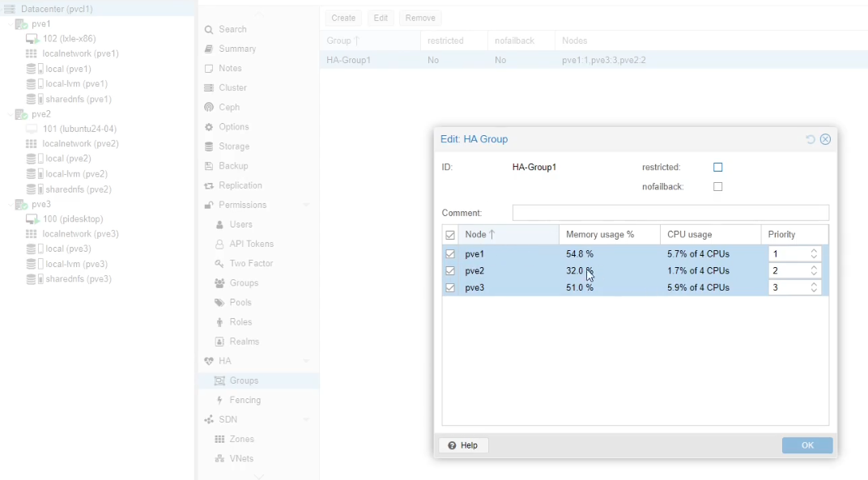Screen dimensions: 868x480
Task: Open the Storage menu item
Action: click(x=233, y=147)
